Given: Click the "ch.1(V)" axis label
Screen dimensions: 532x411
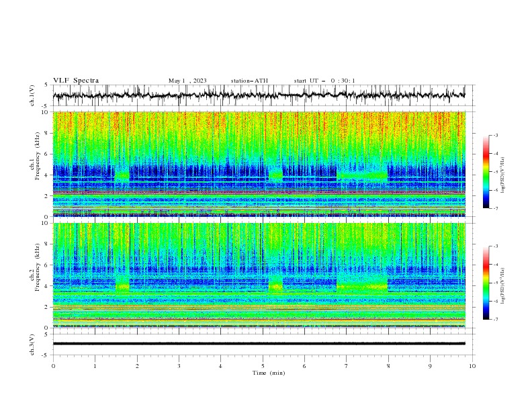Looking at the screenshot, I should [32, 95].
